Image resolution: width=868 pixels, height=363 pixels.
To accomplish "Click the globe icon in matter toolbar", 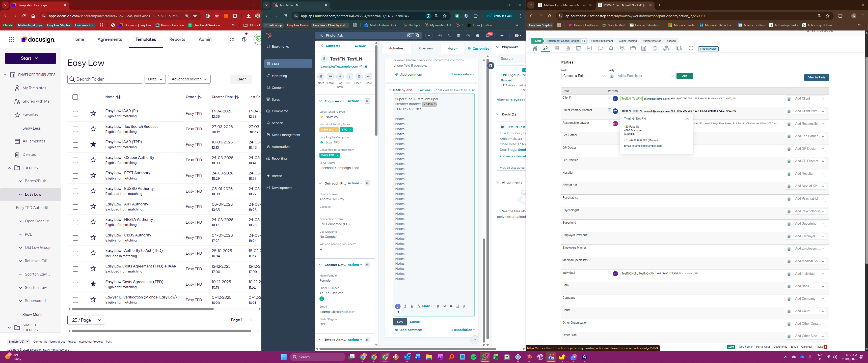I will tap(691, 48).
